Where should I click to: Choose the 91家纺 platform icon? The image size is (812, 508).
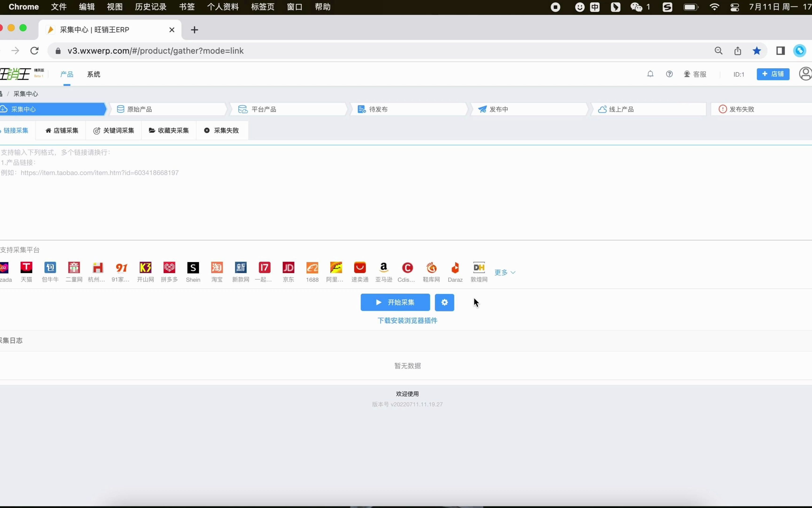[121, 268]
